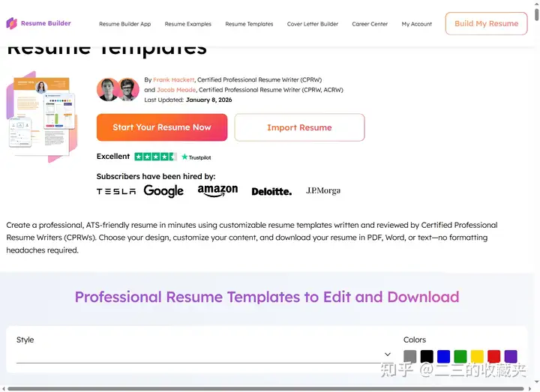
Task: Click the horizontal scrollbar at the bottom
Action: [265, 389]
